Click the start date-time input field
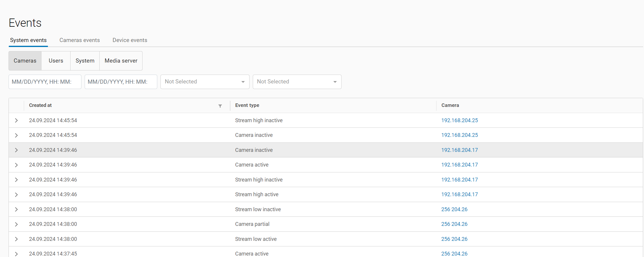The width and height of the screenshot is (644, 257). (45, 82)
